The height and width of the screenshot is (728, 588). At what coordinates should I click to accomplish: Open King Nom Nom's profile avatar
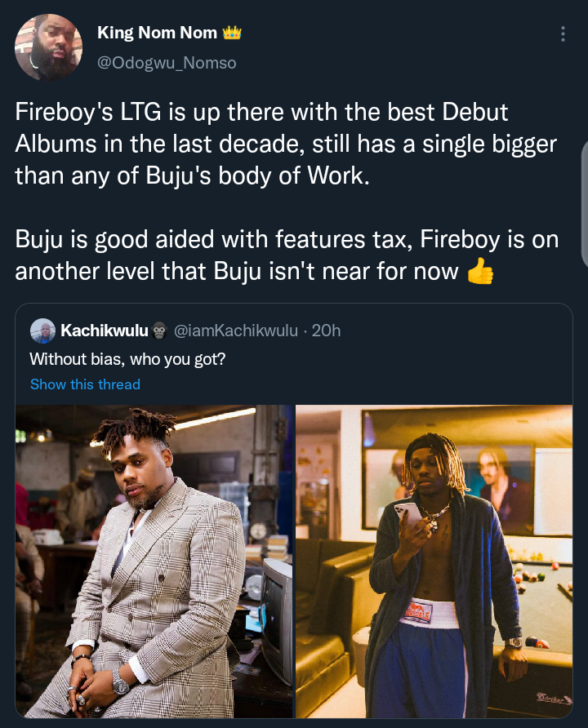(48, 47)
